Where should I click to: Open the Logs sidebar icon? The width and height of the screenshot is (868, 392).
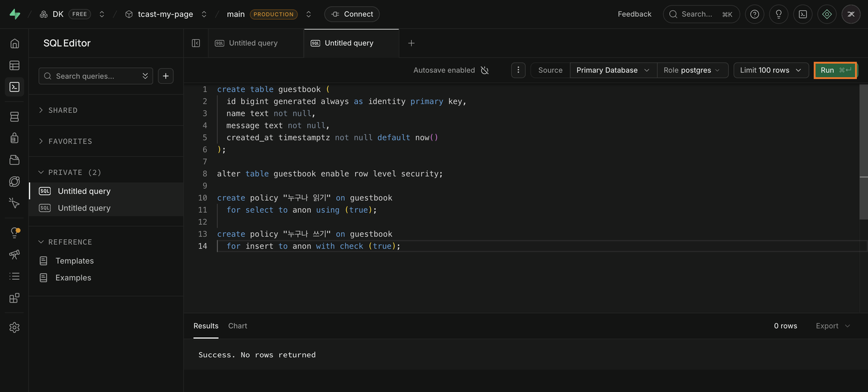click(x=14, y=276)
